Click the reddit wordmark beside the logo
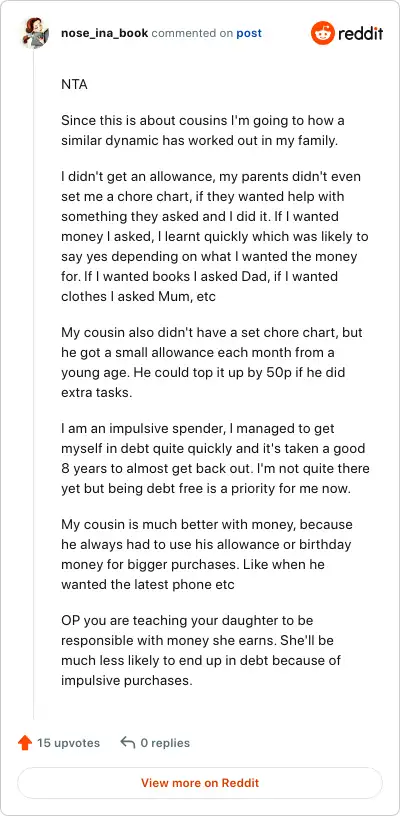 point(360,34)
